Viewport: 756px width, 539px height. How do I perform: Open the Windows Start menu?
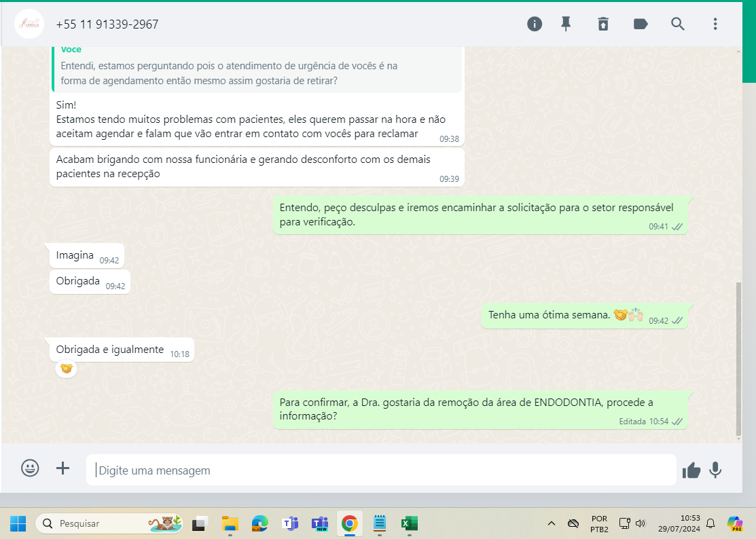pos(18,523)
